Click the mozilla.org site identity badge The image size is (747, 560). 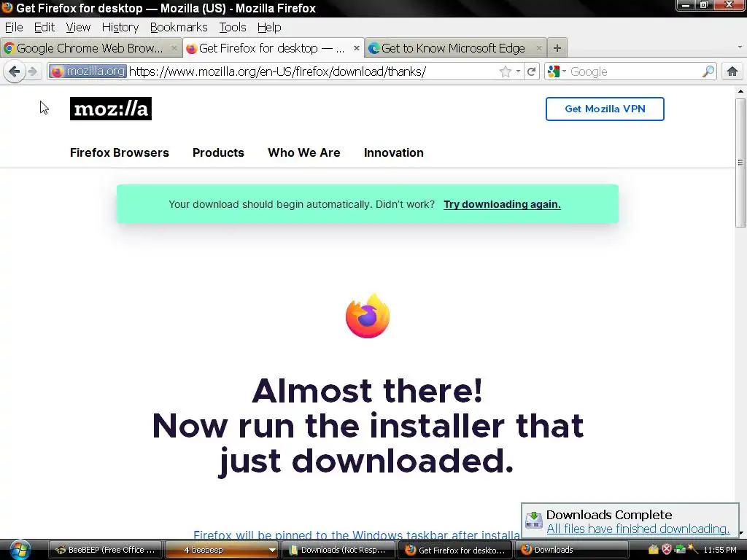point(88,71)
